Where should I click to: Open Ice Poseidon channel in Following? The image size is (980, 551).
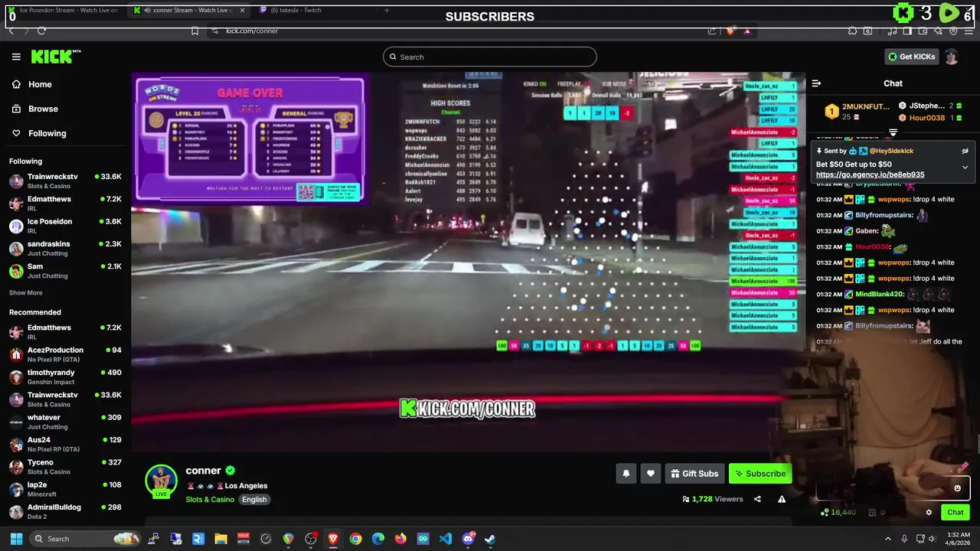coord(65,226)
